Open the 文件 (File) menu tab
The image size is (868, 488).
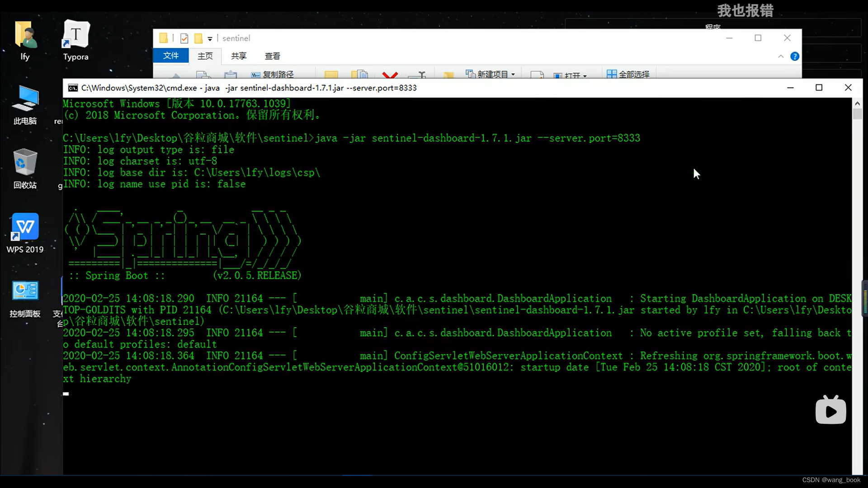(171, 56)
